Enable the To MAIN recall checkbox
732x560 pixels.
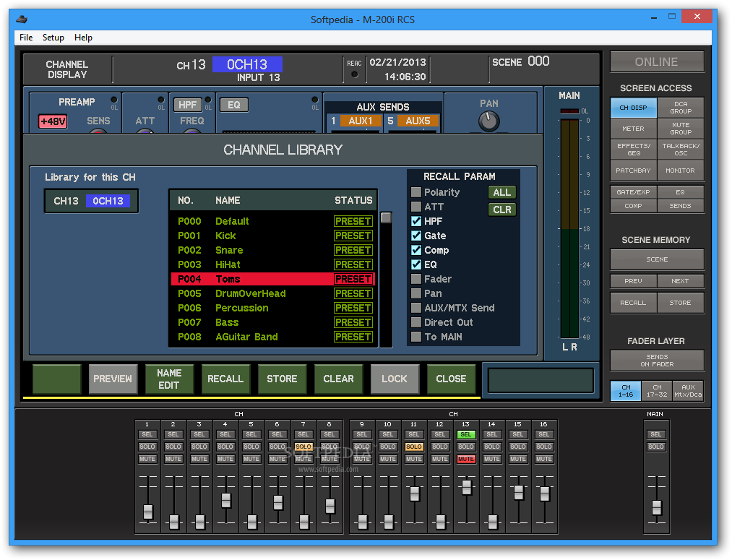pos(416,337)
